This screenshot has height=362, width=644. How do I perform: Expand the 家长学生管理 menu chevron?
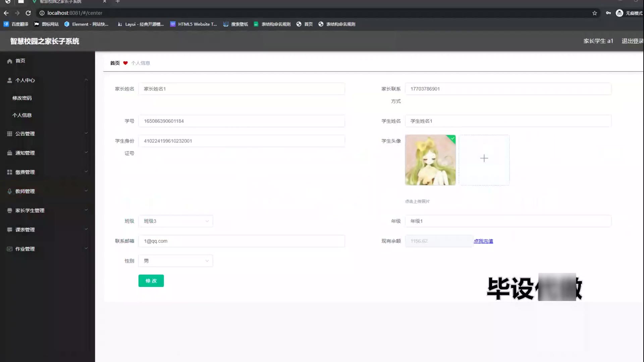(x=86, y=210)
